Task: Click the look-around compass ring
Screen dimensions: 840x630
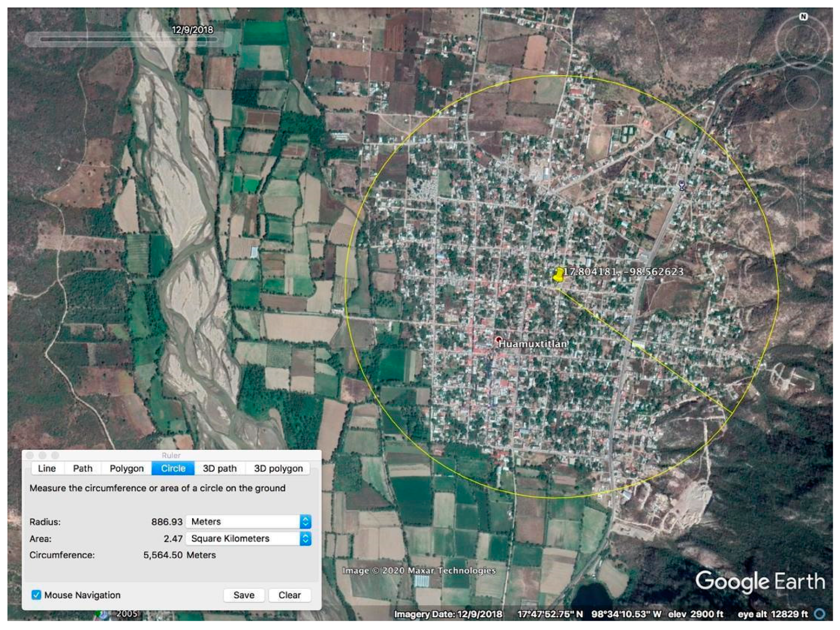Action: point(802,42)
